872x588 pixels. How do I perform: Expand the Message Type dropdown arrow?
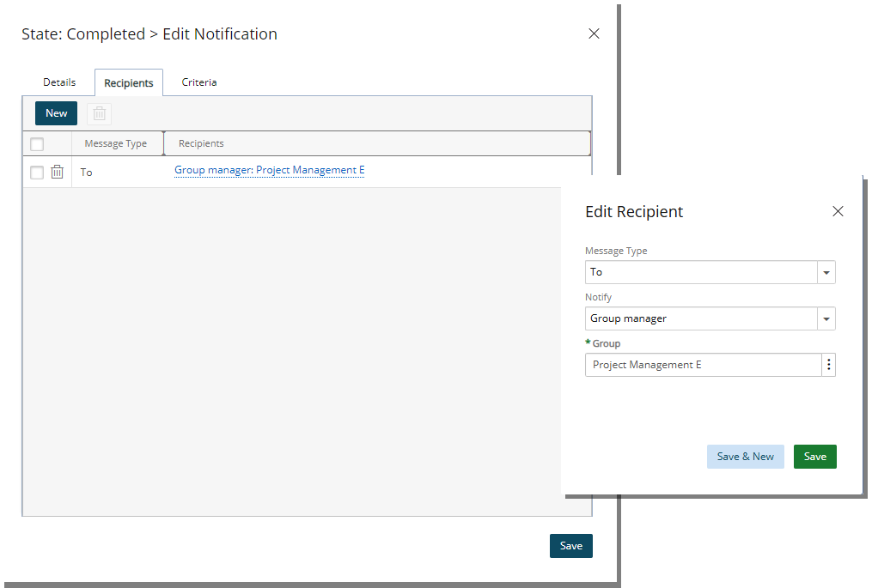tap(826, 272)
